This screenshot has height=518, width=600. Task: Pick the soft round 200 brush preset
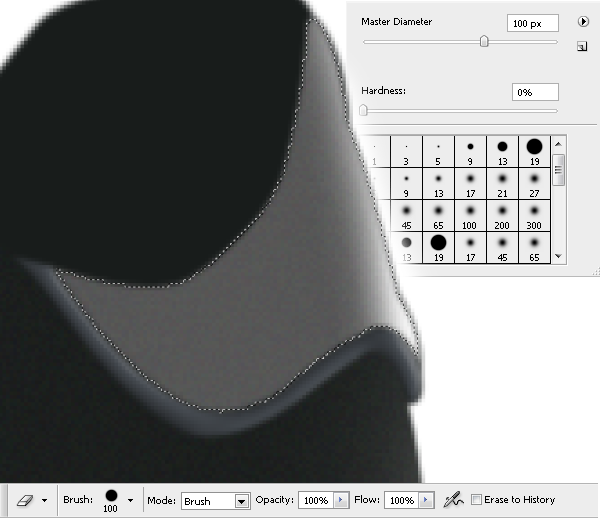tap(502, 214)
